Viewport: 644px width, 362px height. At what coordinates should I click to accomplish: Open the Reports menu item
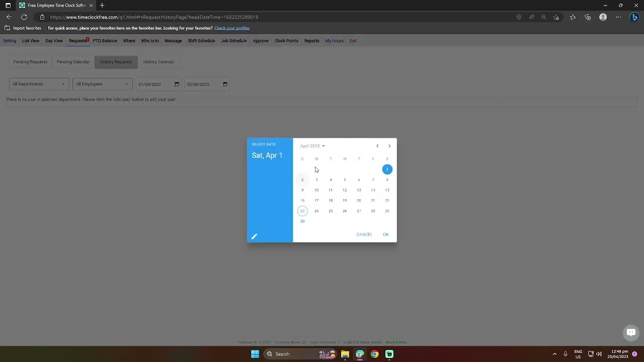coord(311,41)
